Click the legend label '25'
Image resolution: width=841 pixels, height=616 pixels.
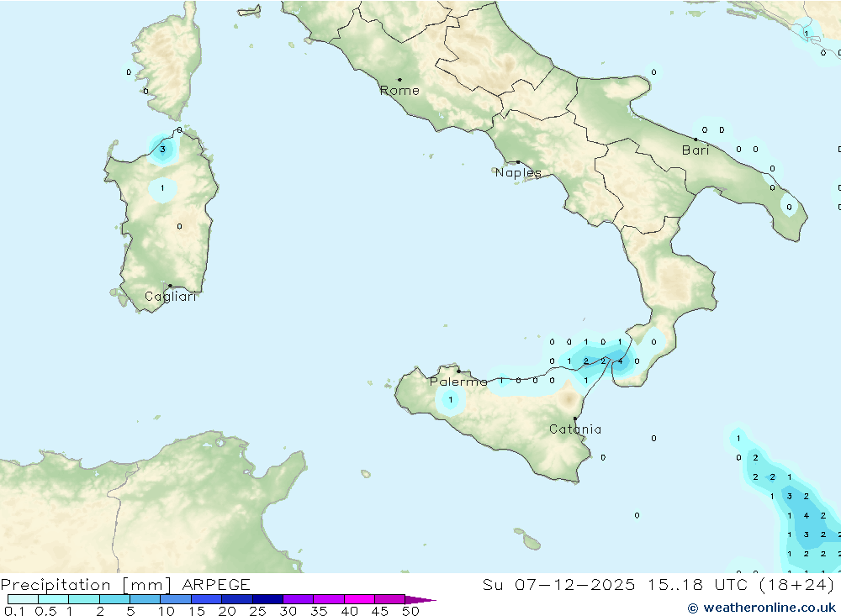(x=257, y=611)
